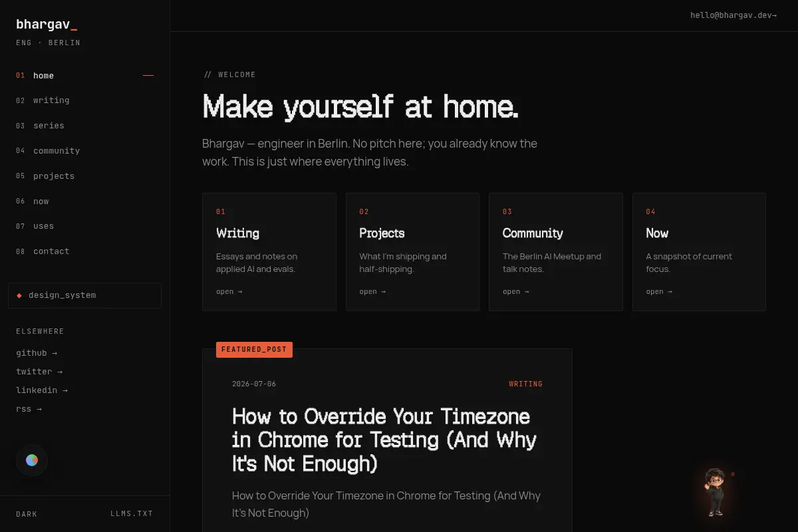Open the featured timezone post title

[x=384, y=440]
